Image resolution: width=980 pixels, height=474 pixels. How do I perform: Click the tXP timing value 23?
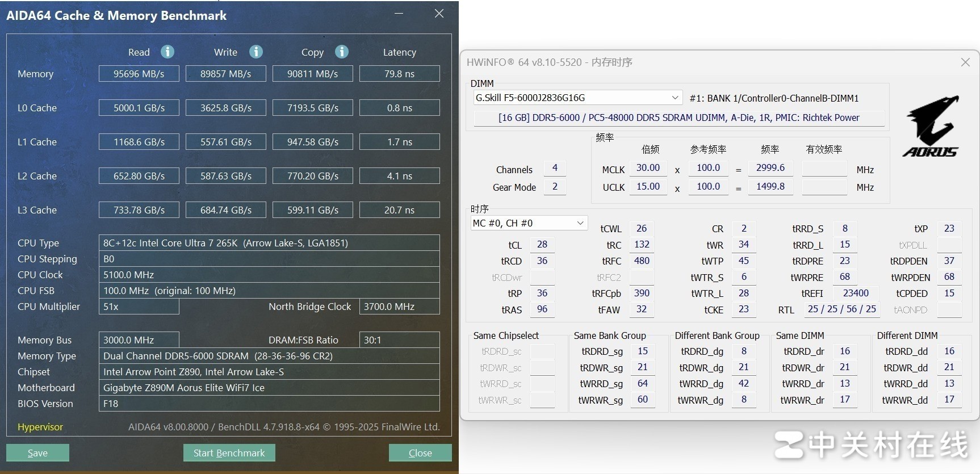tap(949, 228)
